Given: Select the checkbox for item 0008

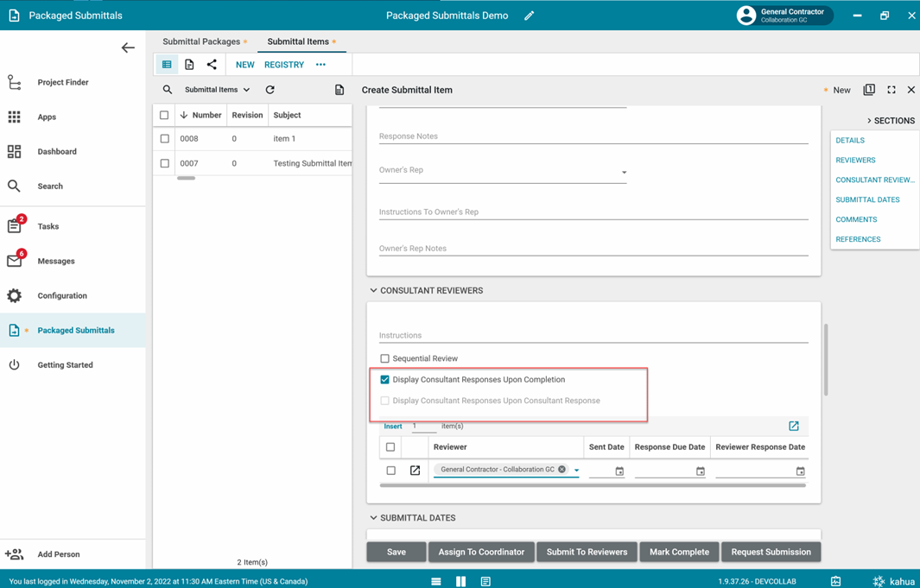Looking at the screenshot, I should (x=164, y=138).
